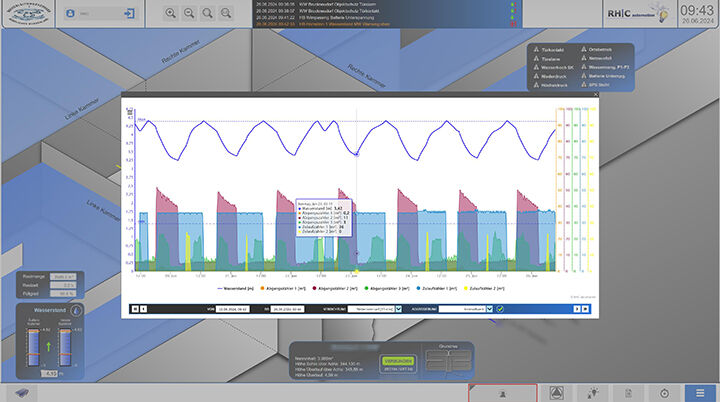Click the confirm checkmark in chart toolbar
720x402 pixels.
click(x=500, y=309)
